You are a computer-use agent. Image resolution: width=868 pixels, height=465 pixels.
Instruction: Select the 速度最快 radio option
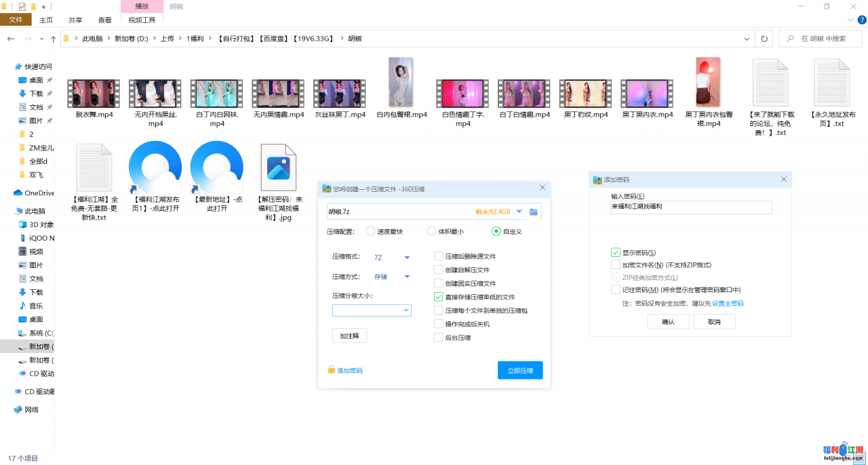[371, 231]
